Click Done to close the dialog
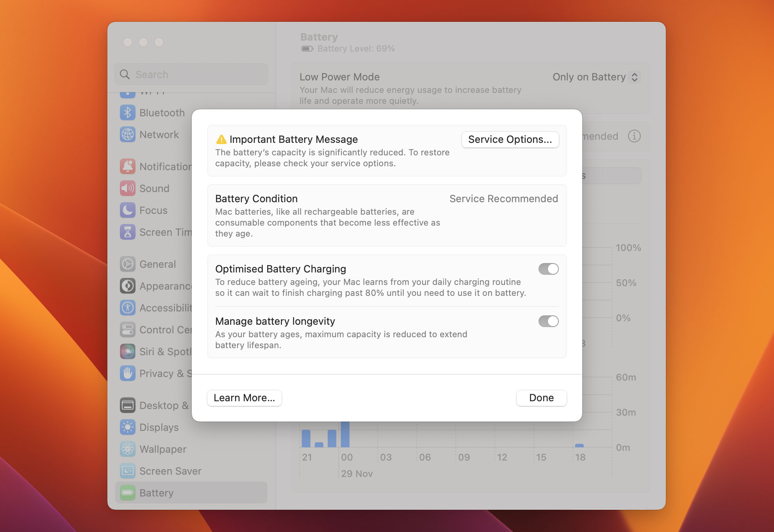This screenshot has height=532, width=774. pos(541,398)
